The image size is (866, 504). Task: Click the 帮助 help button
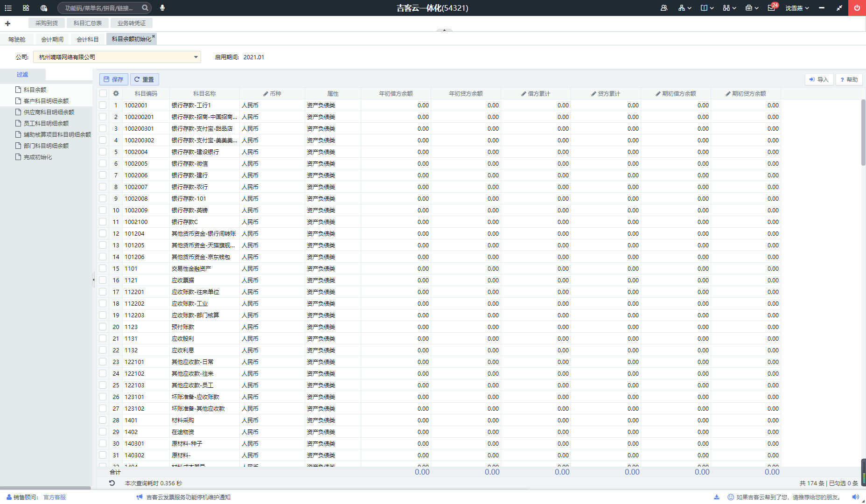(x=849, y=79)
